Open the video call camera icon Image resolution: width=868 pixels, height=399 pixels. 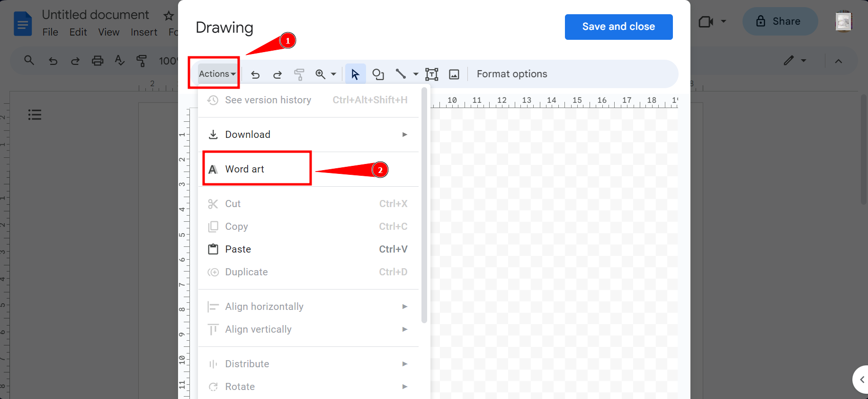coord(706,22)
